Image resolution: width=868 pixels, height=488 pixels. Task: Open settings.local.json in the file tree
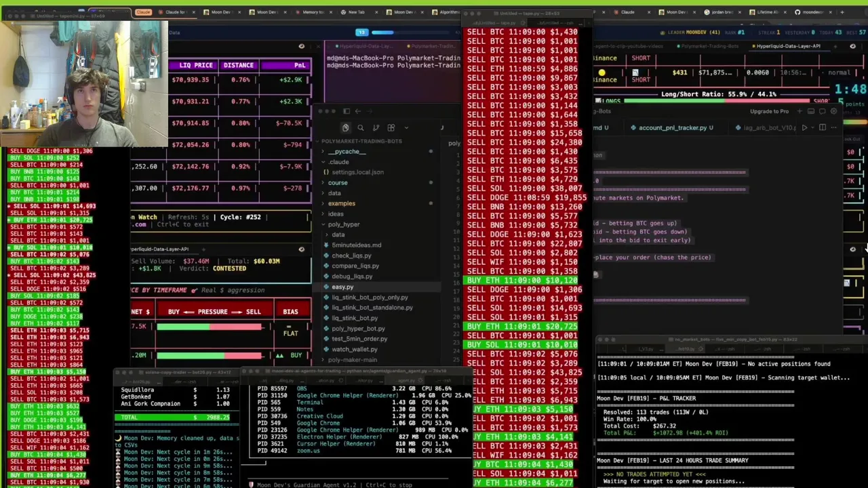[x=357, y=172]
